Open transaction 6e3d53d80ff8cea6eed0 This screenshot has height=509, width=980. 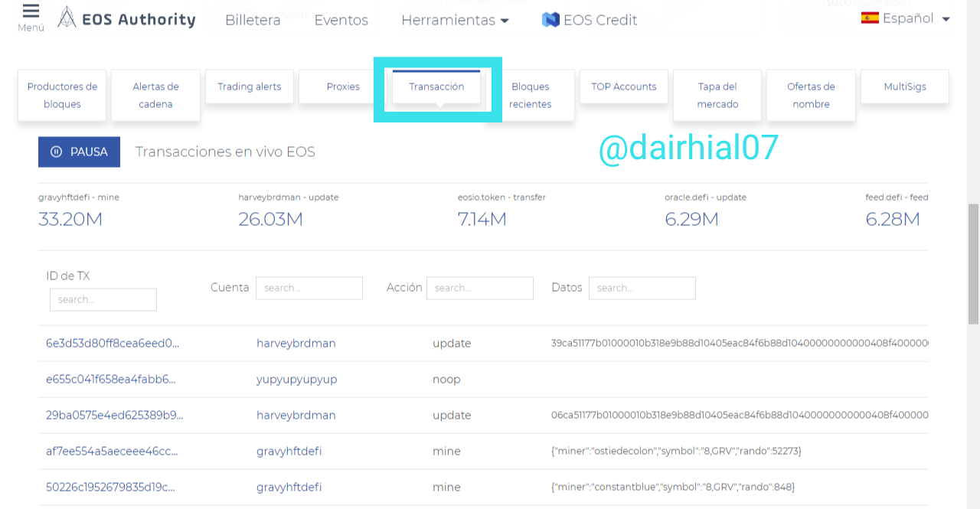pyautogui.click(x=113, y=343)
